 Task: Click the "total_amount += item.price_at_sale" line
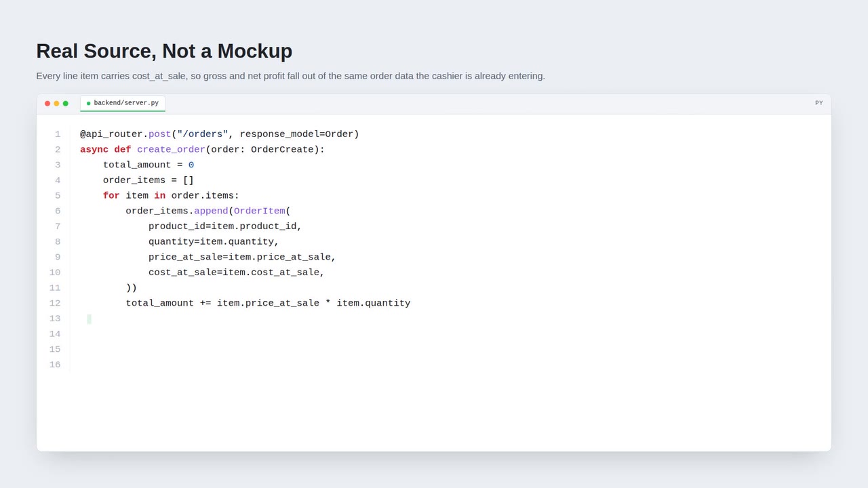pos(268,304)
